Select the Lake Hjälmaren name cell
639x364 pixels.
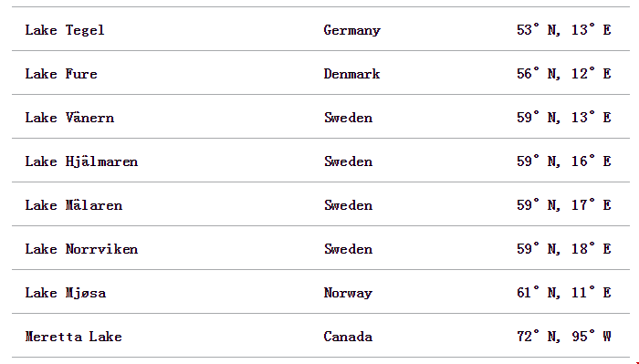81,161
